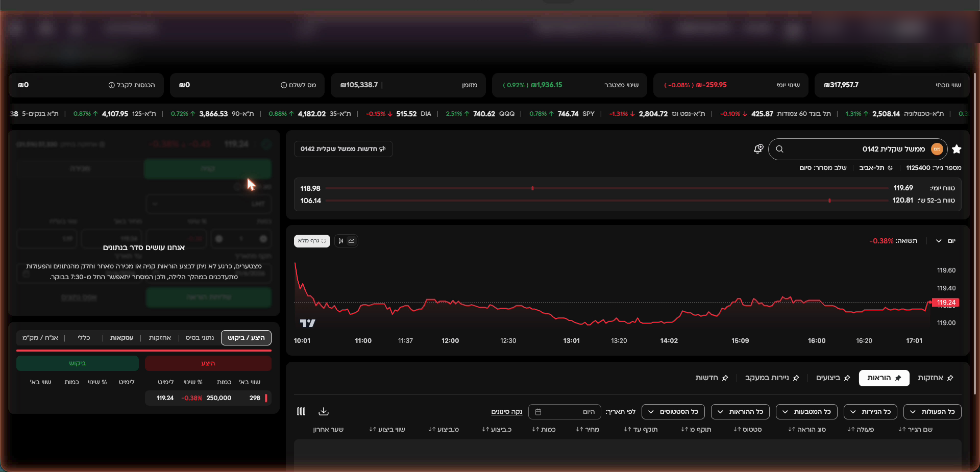Open the כל ההוראות filter dropdown
Viewport: 980px width, 472px height.
tap(741, 412)
